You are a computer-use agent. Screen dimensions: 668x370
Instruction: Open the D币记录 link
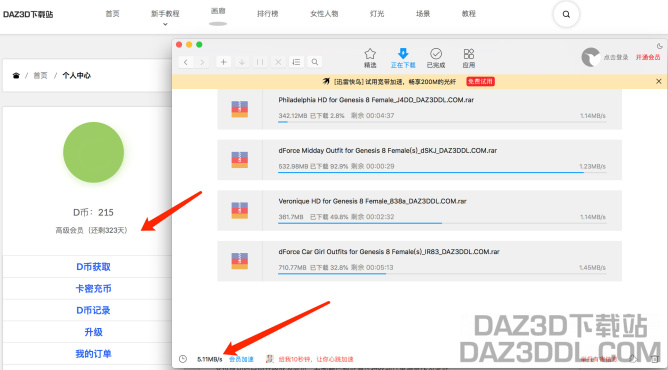(x=93, y=310)
